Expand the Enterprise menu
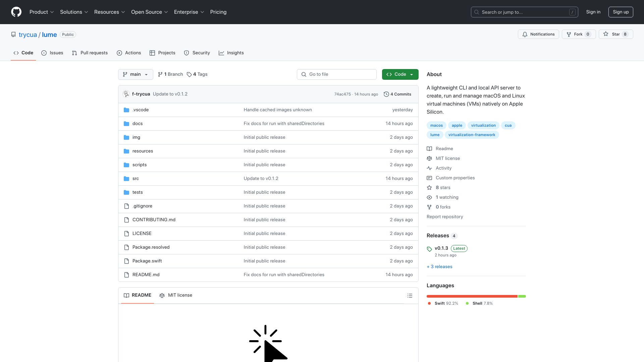The image size is (644, 362). pyautogui.click(x=189, y=12)
